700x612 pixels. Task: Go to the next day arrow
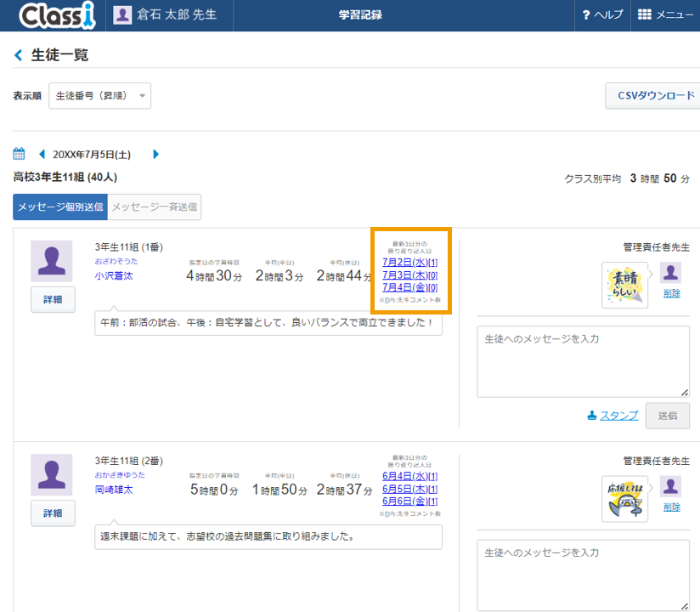[x=155, y=154]
